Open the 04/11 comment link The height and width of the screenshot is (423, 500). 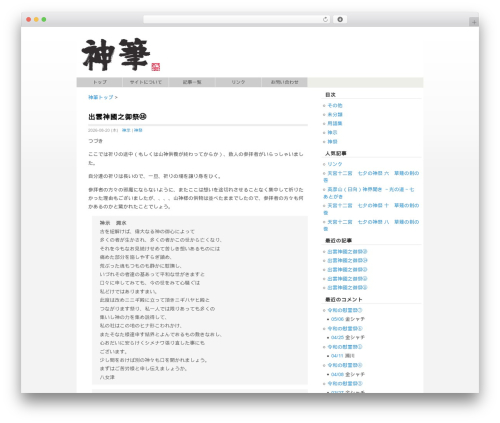tap(337, 356)
